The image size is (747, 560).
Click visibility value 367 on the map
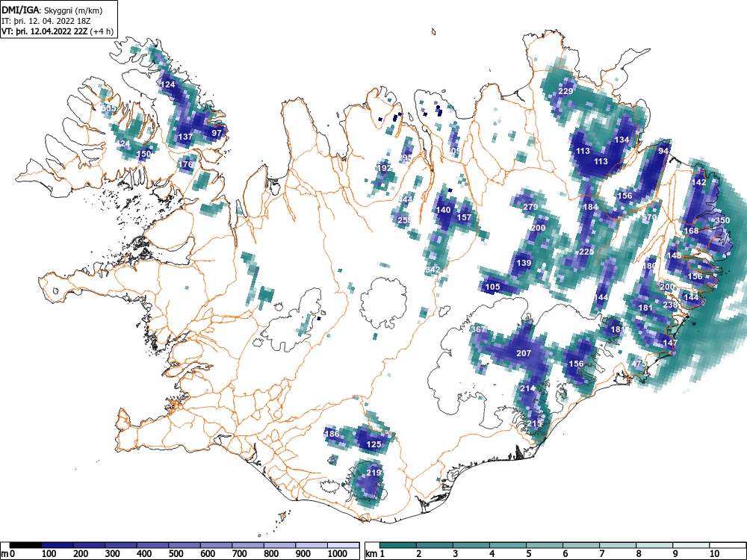pyautogui.click(x=478, y=329)
